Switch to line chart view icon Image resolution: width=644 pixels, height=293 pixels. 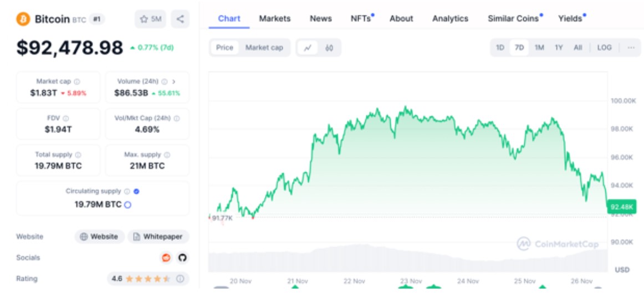click(x=308, y=48)
